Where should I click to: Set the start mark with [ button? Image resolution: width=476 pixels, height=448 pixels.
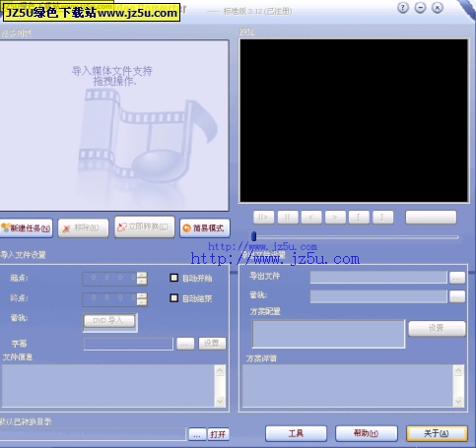(x=359, y=218)
